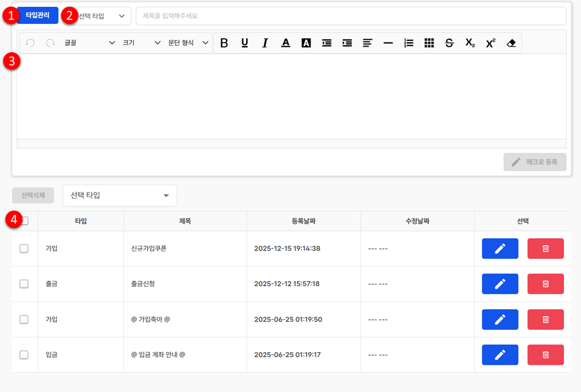581x392 pixels.
Task: Apply underline formatting in editor
Action: point(244,43)
